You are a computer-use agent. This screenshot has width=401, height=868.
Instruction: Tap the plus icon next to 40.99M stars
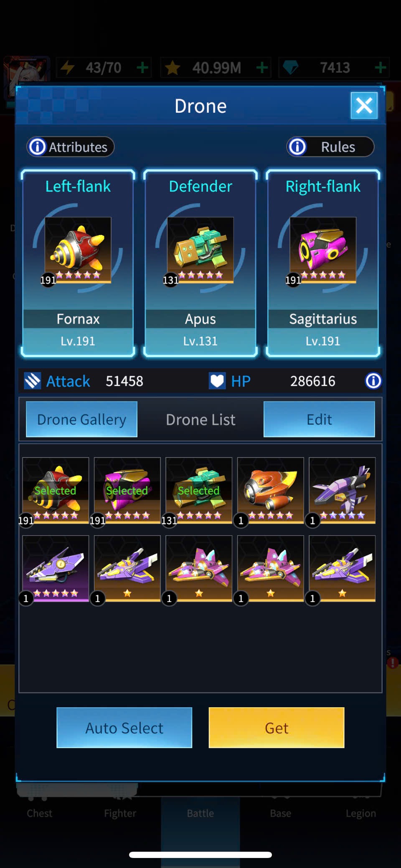coord(262,67)
